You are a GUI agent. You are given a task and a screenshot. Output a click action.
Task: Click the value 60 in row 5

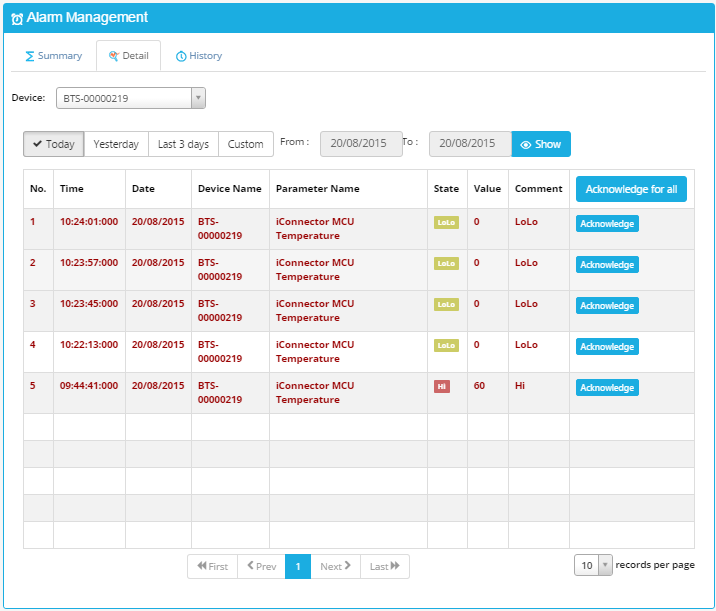click(479, 386)
